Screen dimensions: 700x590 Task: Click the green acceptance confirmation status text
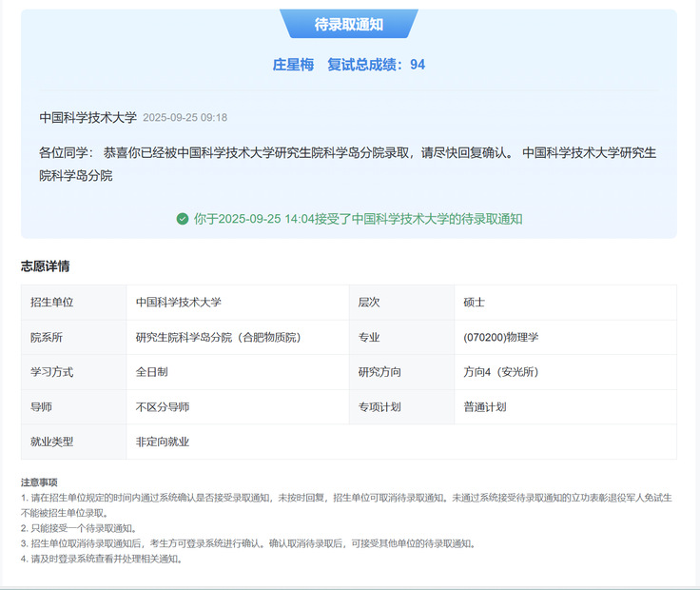tap(358, 219)
